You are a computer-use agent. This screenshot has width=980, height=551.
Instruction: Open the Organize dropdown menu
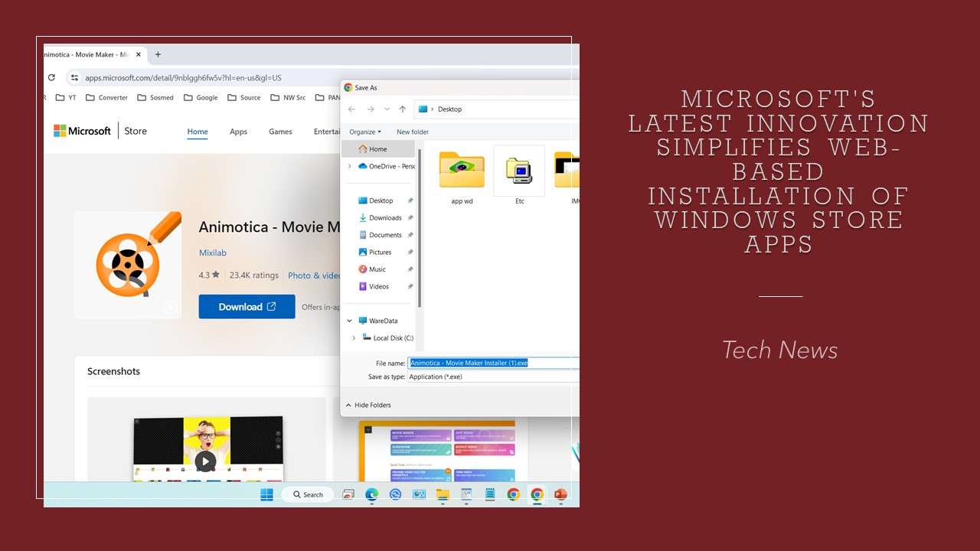365,132
